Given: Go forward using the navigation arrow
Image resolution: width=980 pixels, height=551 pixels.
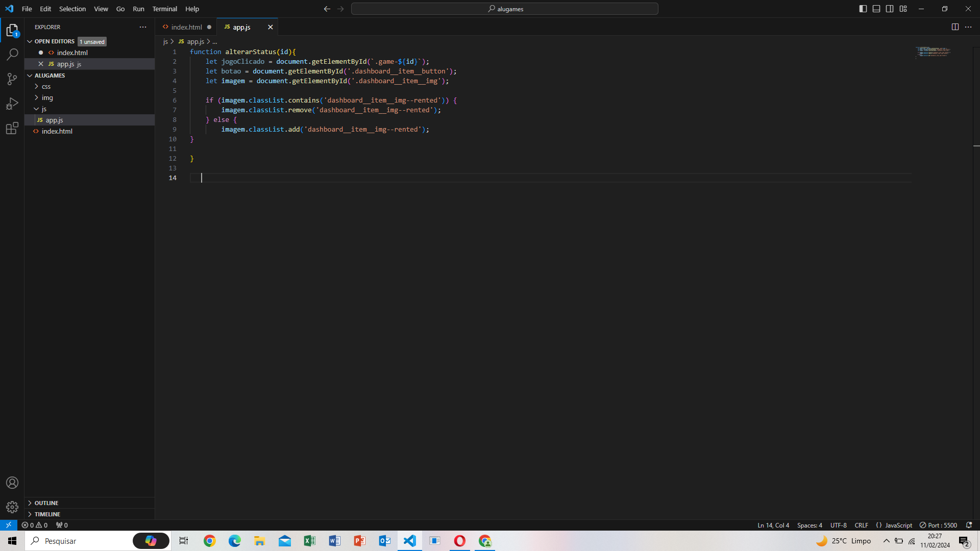Looking at the screenshot, I should (340, 9).
